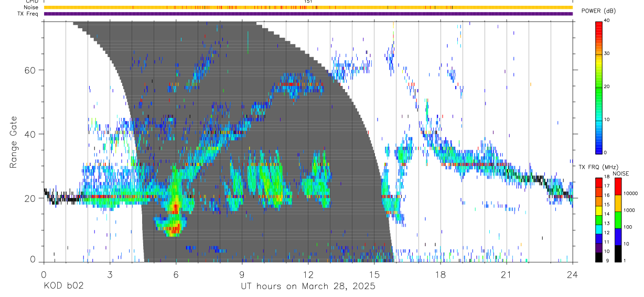Click the "1000" label on NOISE scale
The image size is (644, 297).
click(629, 210)
